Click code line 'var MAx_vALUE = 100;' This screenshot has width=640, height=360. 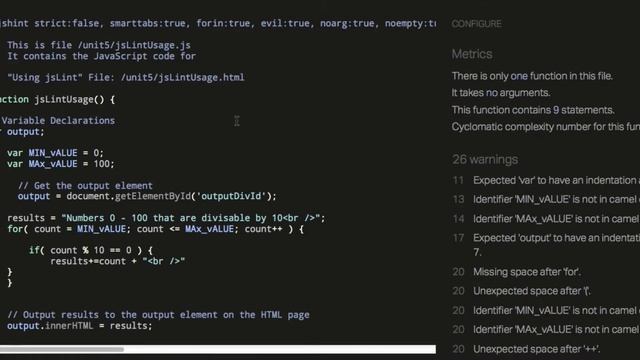pos(61,164)
